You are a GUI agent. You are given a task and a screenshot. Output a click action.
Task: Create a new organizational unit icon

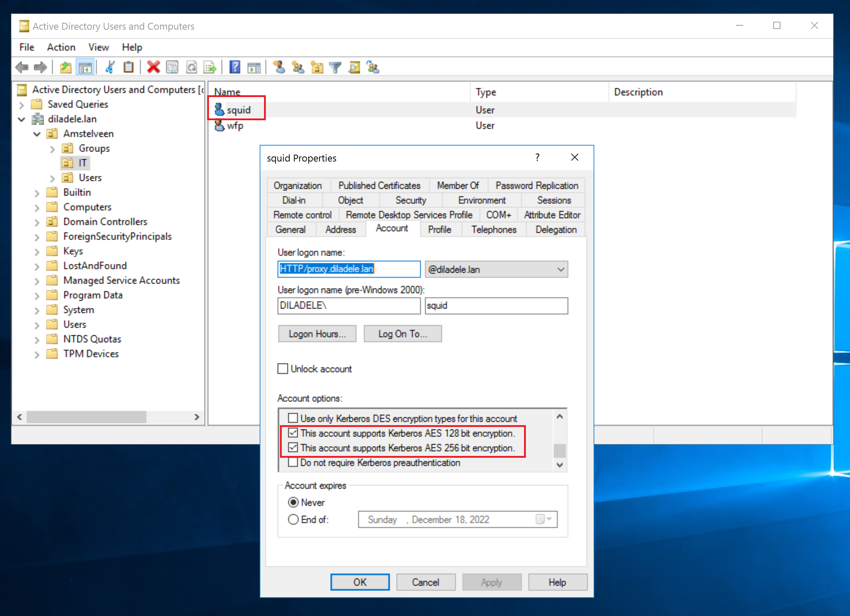pyautogui.click(x=317, y=67)
